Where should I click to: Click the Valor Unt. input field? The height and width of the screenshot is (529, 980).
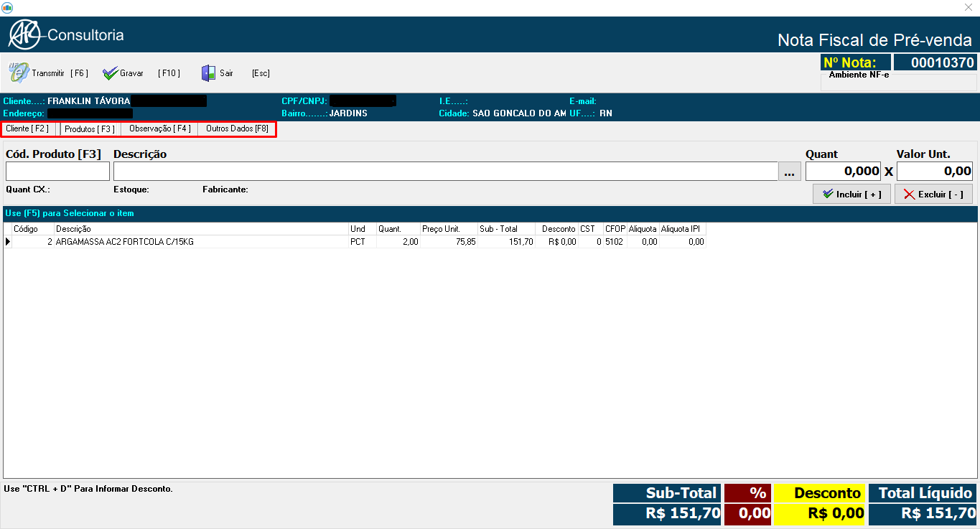(935, 171)
